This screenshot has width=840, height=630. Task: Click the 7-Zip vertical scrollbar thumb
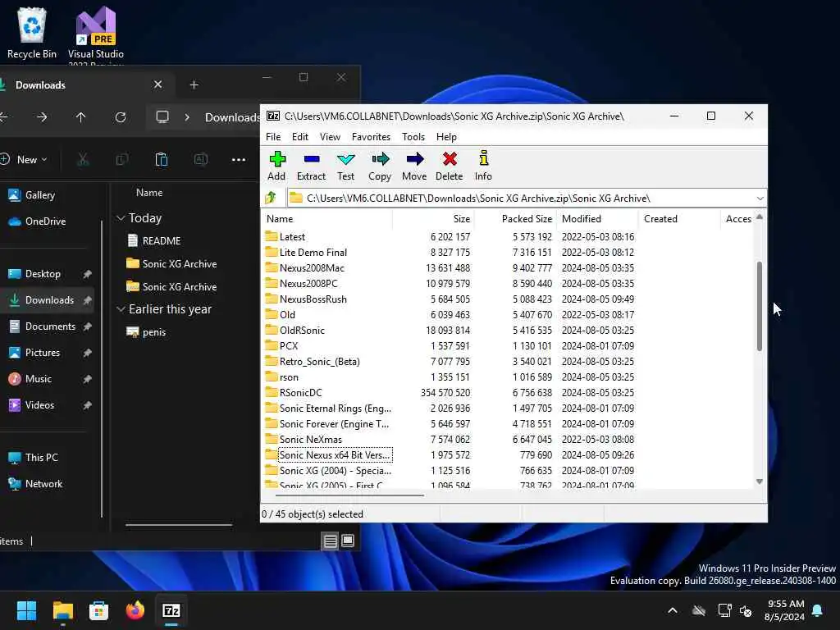click(x=759, y=306)
